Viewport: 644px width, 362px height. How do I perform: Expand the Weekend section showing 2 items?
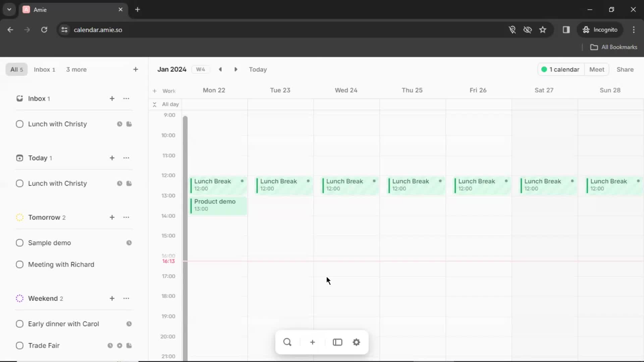pos(43,298)
